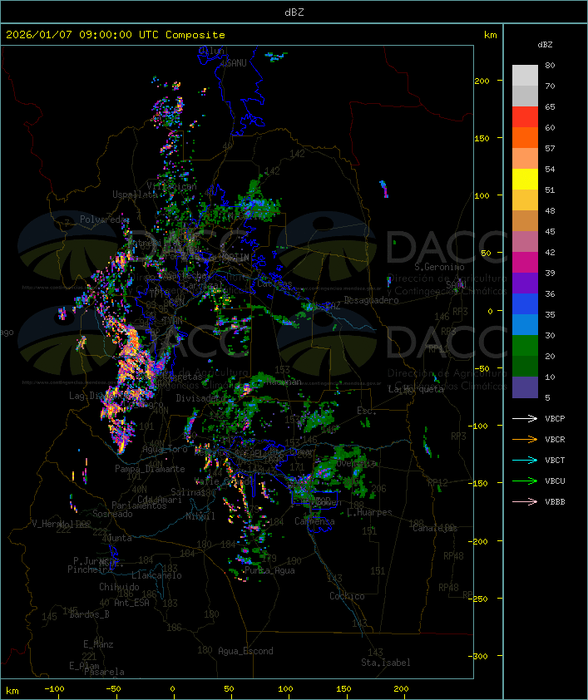Click the orange VBCR arrow icon
The width and height of the screenshot is (588, 700).
pos(525,439)
